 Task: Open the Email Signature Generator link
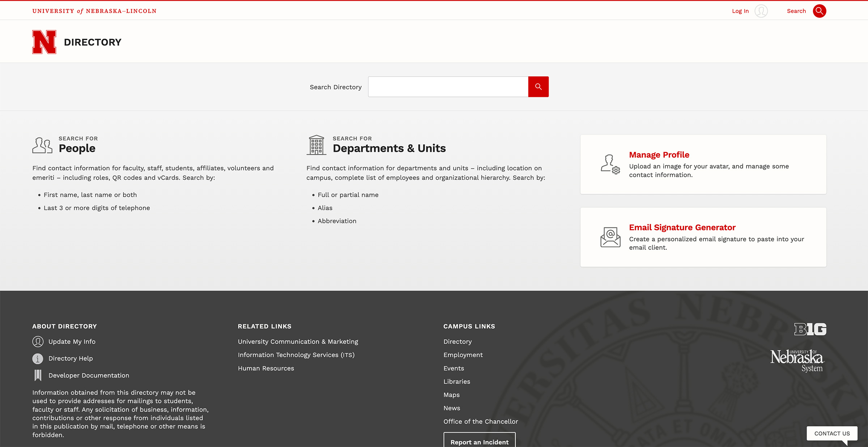[x=682, y=227]
